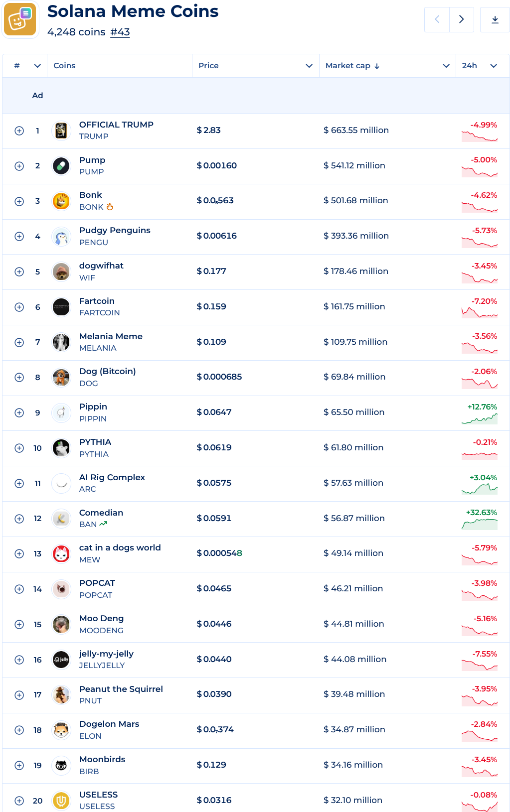
Task: Go to next category with right arrow
Action: (x=462, y=19)
